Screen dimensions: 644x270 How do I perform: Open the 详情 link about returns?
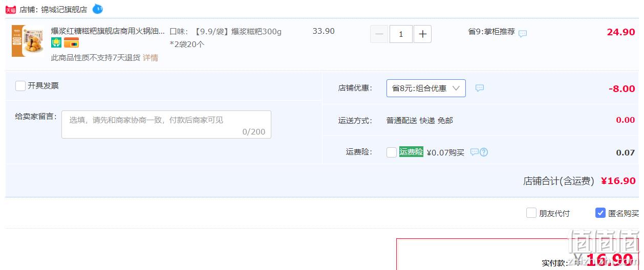pos(151,58)
